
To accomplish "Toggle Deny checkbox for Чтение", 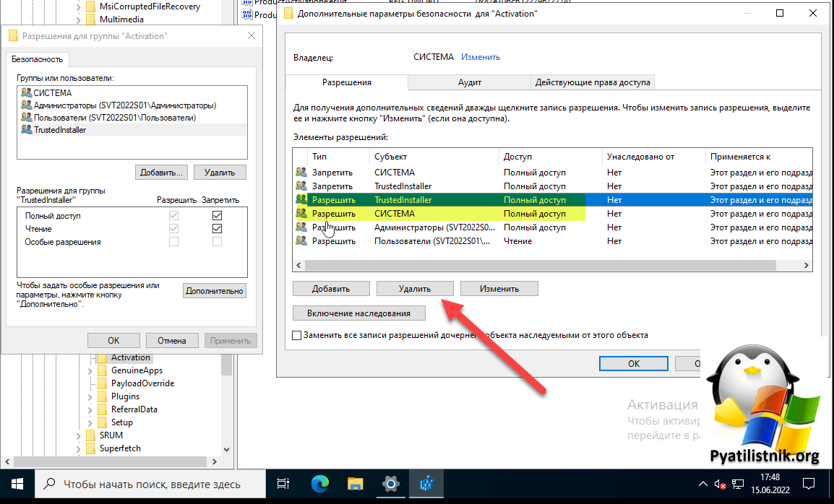I will coord(217,229).
